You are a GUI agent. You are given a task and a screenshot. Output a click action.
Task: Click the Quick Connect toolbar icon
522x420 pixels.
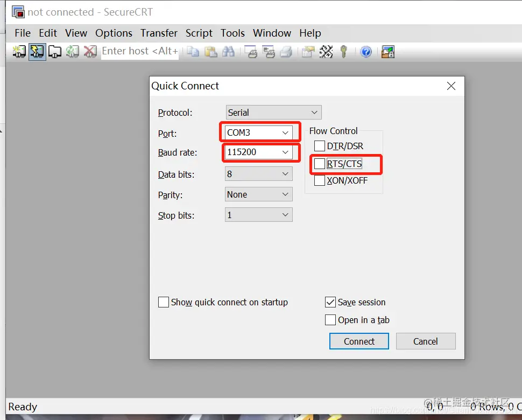pos(37,52)
